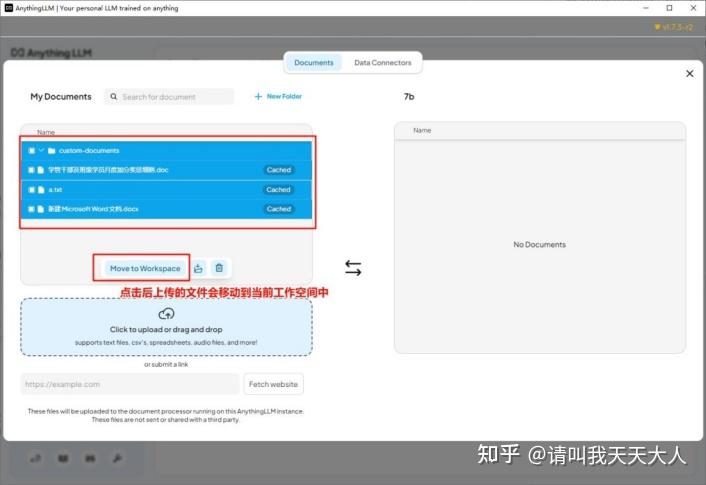This screenshot has width=706, height=485.
Task: Click the https://example.com link field
Action: click(130, 384)
